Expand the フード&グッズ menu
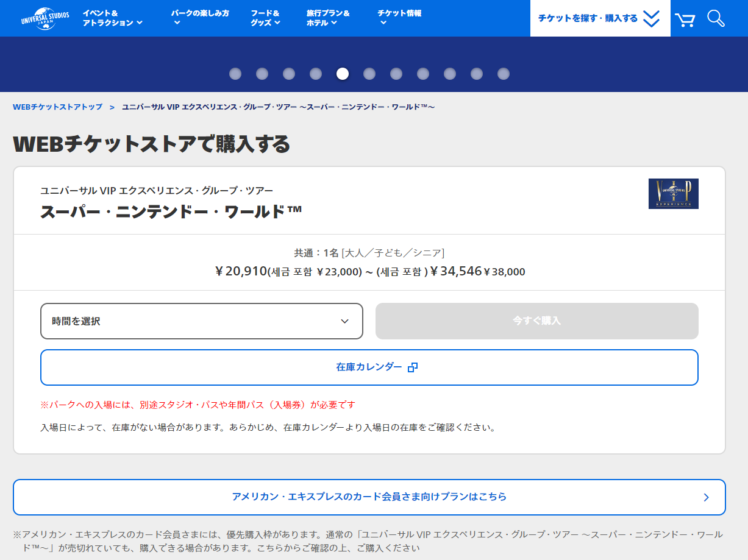 (266, 18)
